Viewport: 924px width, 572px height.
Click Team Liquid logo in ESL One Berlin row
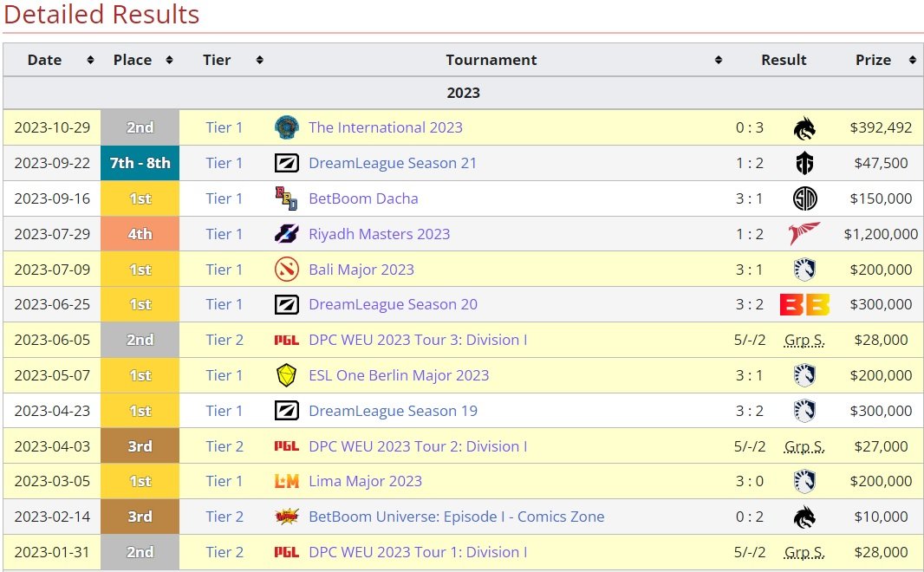coord(804,375)
